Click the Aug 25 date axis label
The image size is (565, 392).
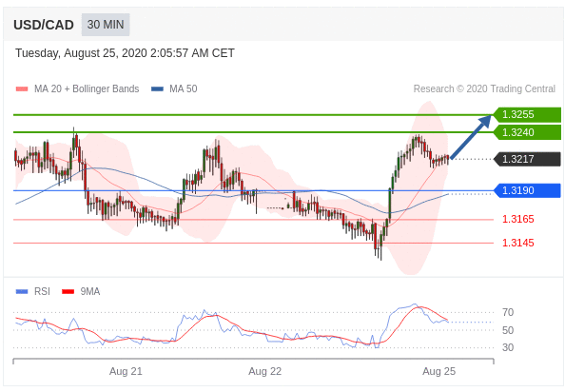(438, 371)
